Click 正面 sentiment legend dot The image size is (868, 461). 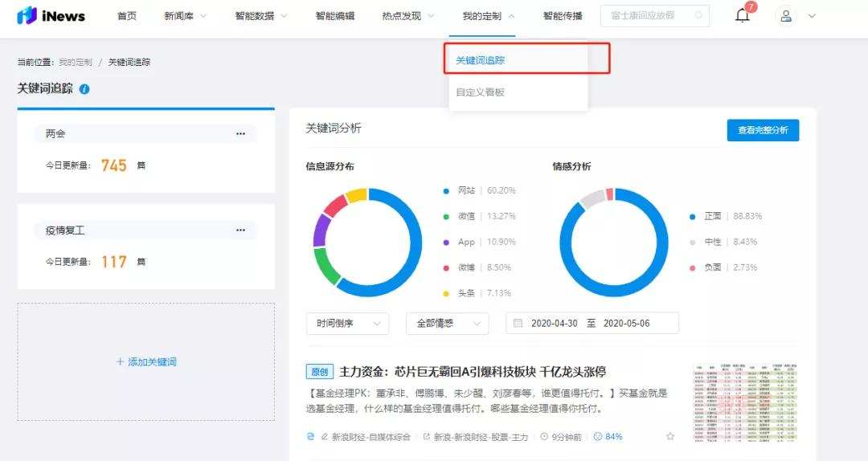[692, 216]
